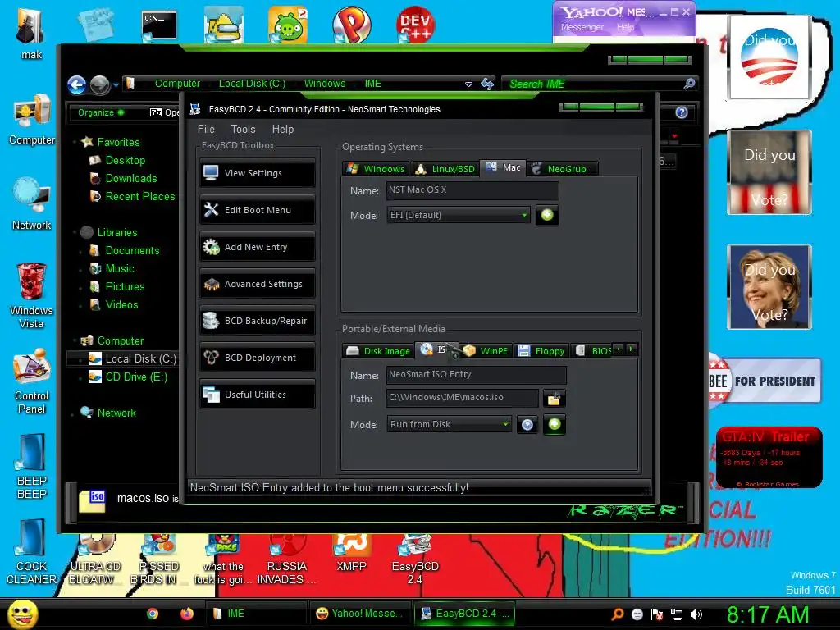
Task: Open the Control Panel desktop icon
Action: point(32,381)
